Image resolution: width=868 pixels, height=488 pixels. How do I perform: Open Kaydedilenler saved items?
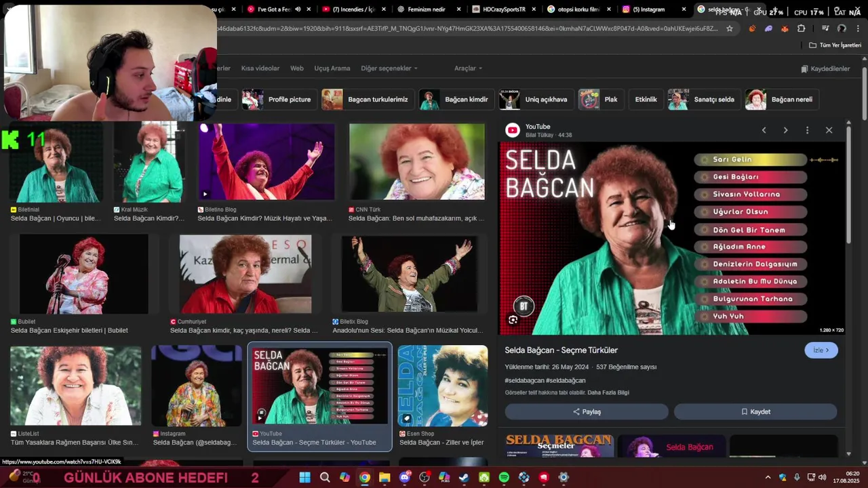coord(825,68)
